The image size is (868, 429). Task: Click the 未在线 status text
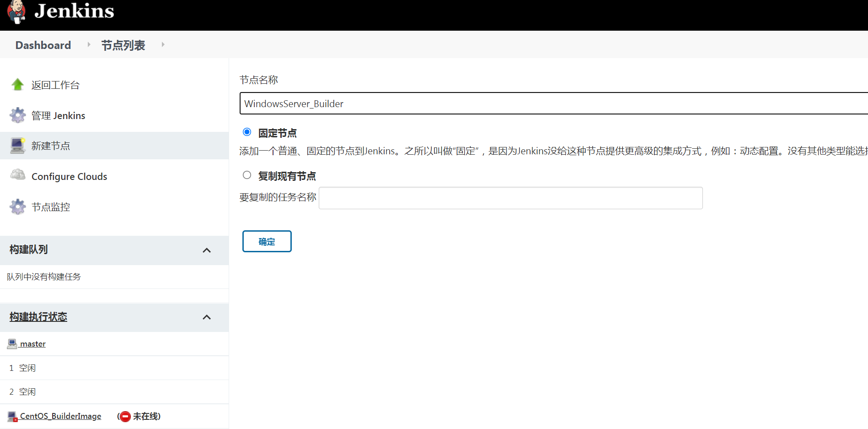[x=146, y=416]
